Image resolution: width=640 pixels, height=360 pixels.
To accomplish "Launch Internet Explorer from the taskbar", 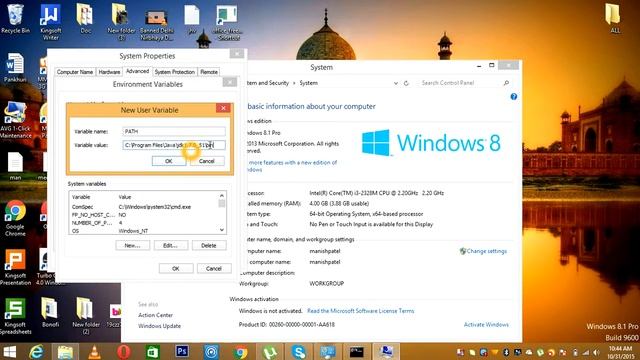I will tap(37, 351).
